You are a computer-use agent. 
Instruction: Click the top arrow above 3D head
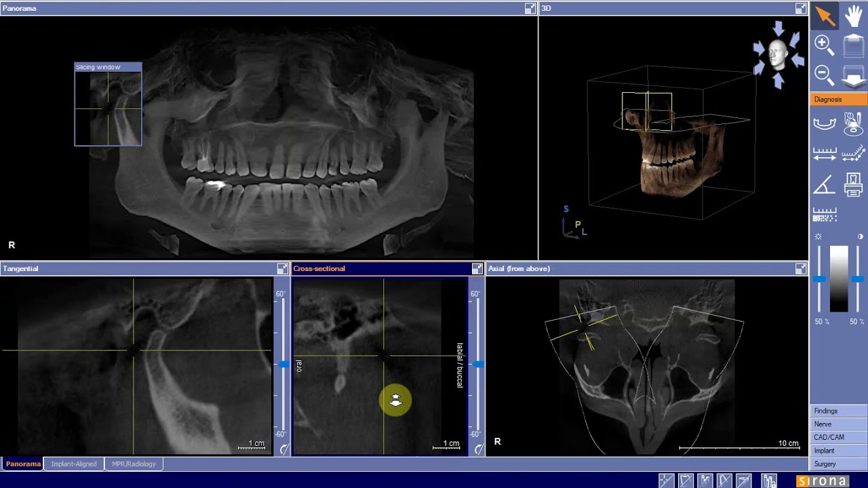778,28
